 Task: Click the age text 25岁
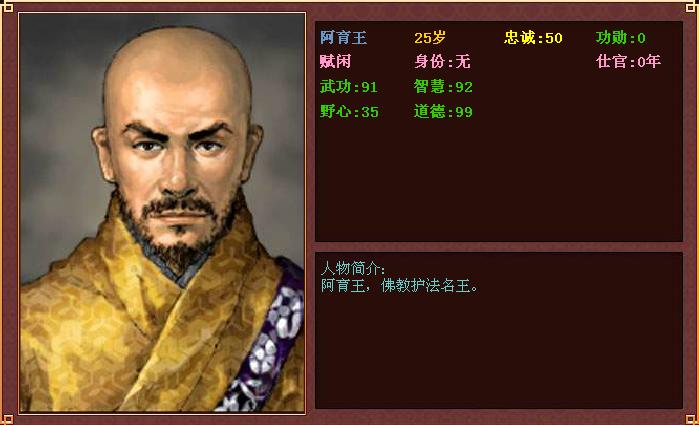pos(430,38)
